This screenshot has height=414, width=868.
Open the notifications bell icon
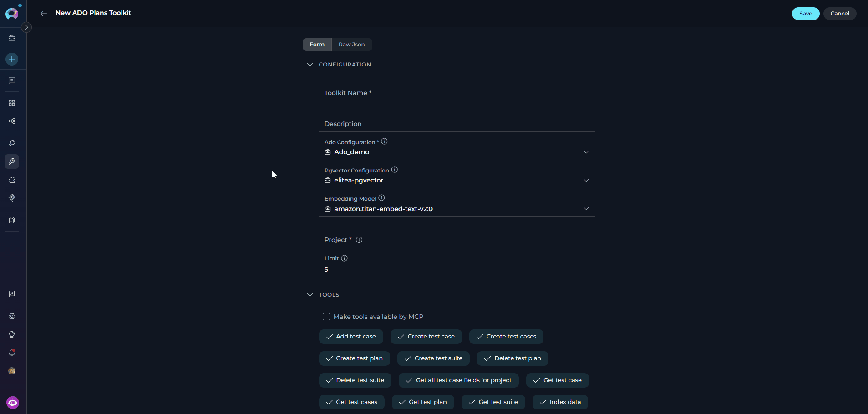(x=12, y=353)
